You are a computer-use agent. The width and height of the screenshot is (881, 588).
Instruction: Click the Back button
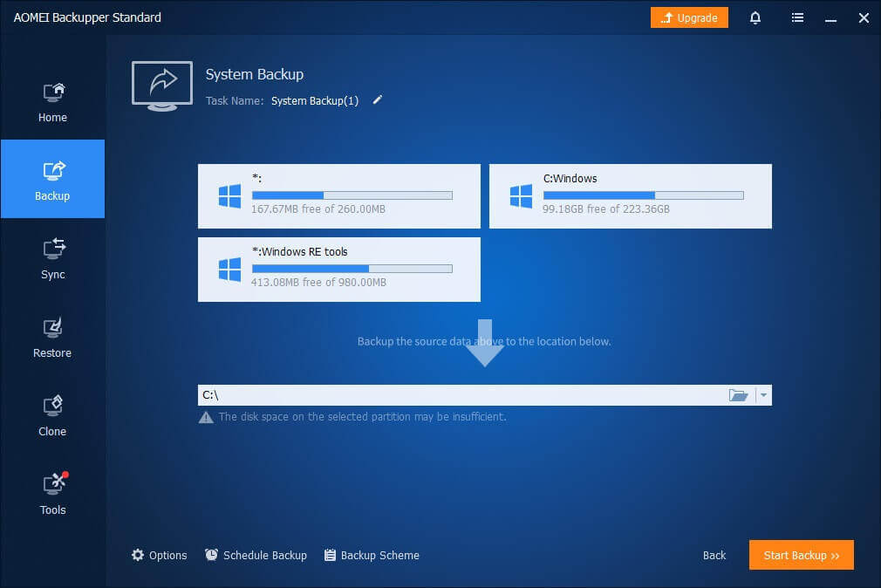714,555
